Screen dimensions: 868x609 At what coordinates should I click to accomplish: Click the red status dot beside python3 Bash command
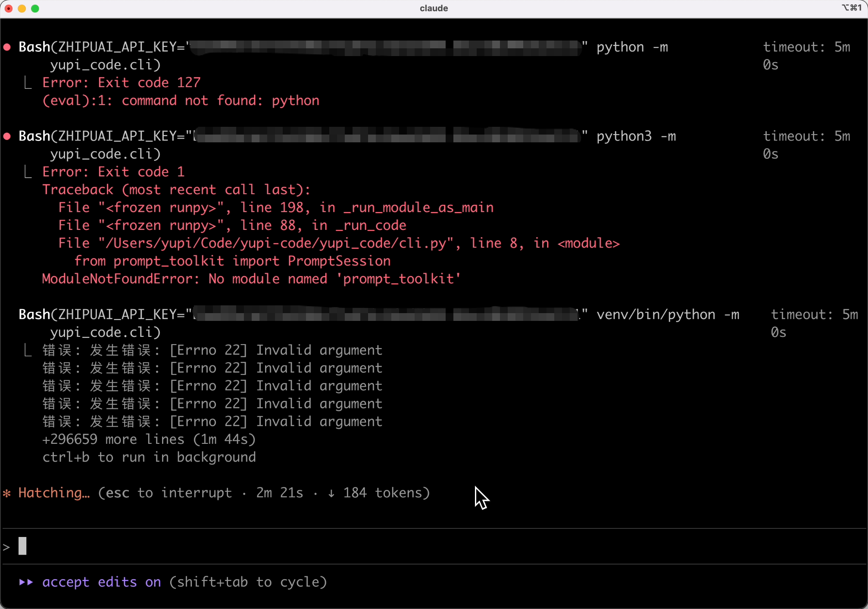click(7, 136)
